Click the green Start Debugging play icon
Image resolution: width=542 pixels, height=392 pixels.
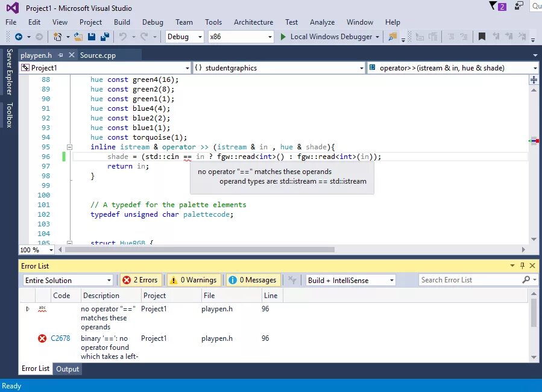[283, 37]
